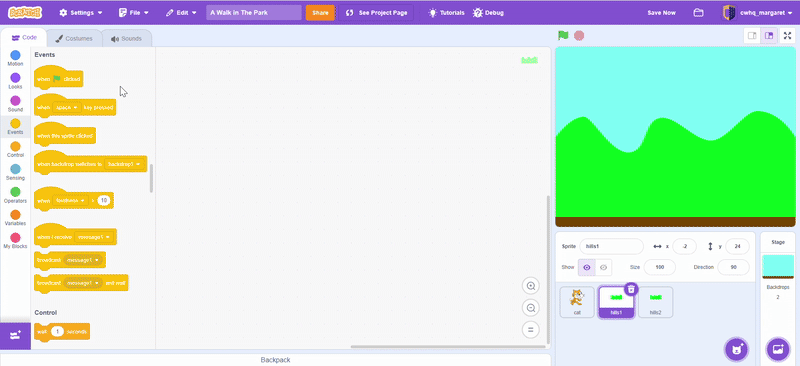Click the Scratch logo
800x366 pixels.
(25, 13)
